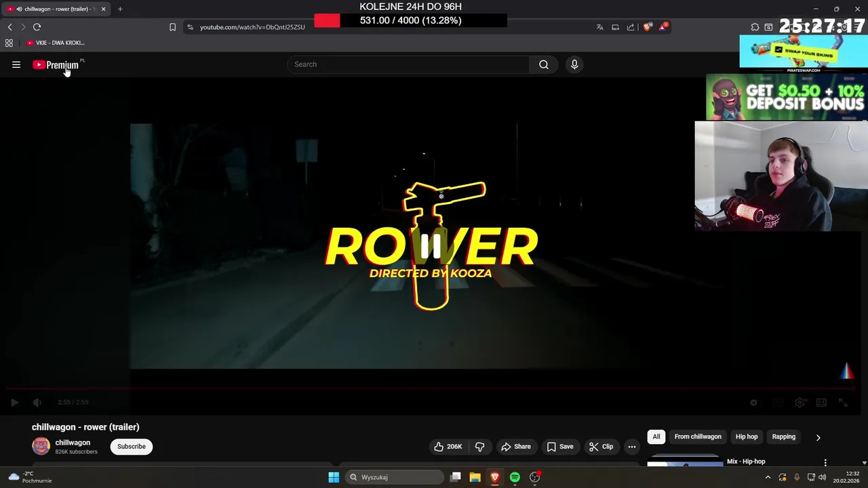Screen dimensions: 868x488
Task: Open File Explorer from taskbar
Action: (x=475, y=477)
